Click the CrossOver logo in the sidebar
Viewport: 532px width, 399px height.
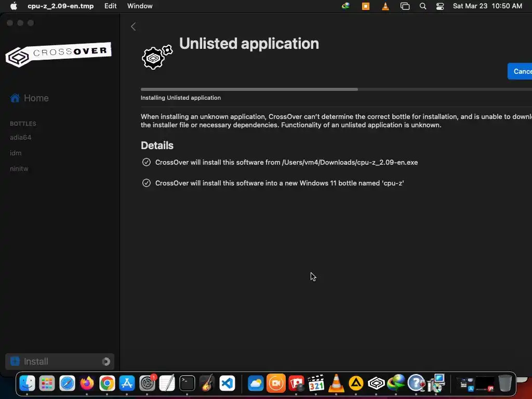[58, 54]
